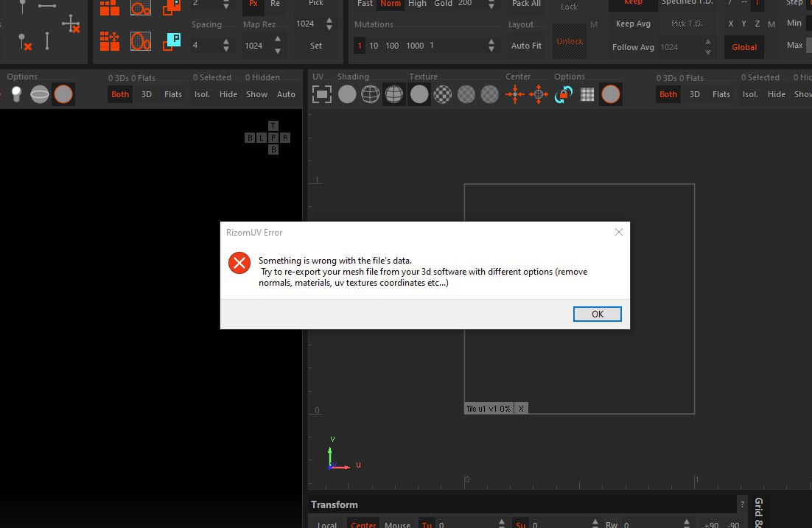Image resolution: width=812 pixels, height=528 pixels.
Task: Select the sphere with ring option in 3D view
Action: pyautogui.click(x=40, y=95)
